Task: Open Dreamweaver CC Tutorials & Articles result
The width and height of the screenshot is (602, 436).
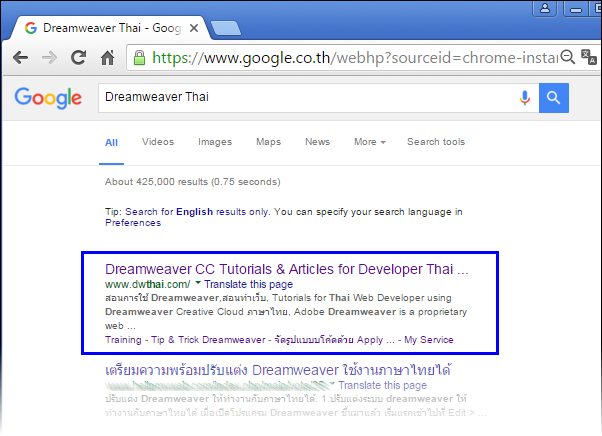Action: pyautogui.click(x=286, y=269)
